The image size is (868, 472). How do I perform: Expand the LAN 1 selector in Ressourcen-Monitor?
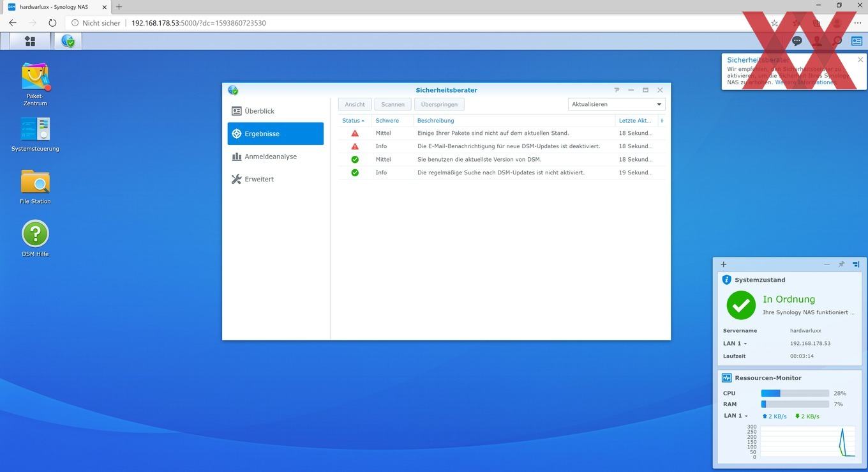736,416
